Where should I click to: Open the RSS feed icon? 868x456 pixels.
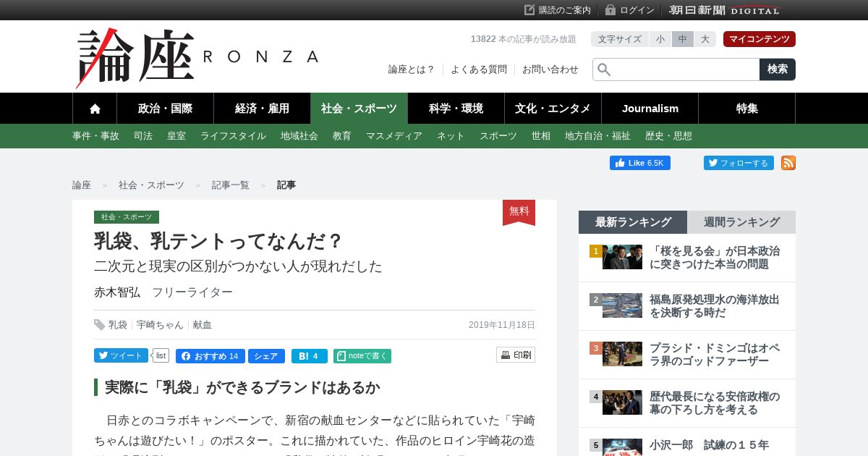pos(788,163)
